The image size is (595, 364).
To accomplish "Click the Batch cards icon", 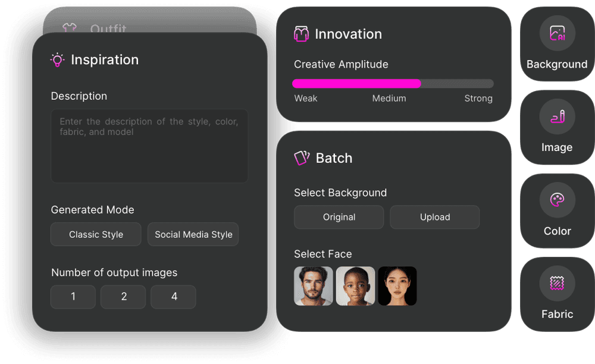I will pyautogui.click(x=302, y=158).
